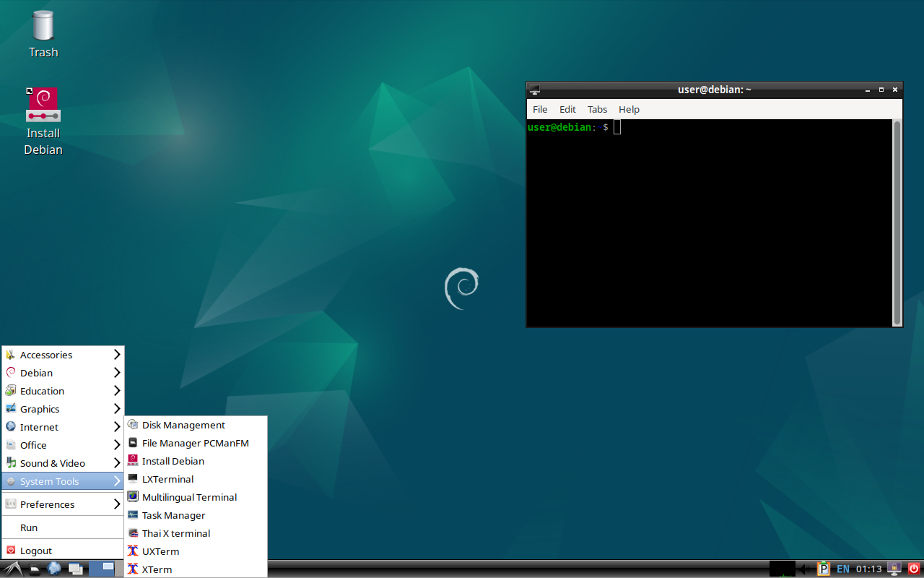
Task: Launch UXTerm from the submenu
Action: click(196, 551)
